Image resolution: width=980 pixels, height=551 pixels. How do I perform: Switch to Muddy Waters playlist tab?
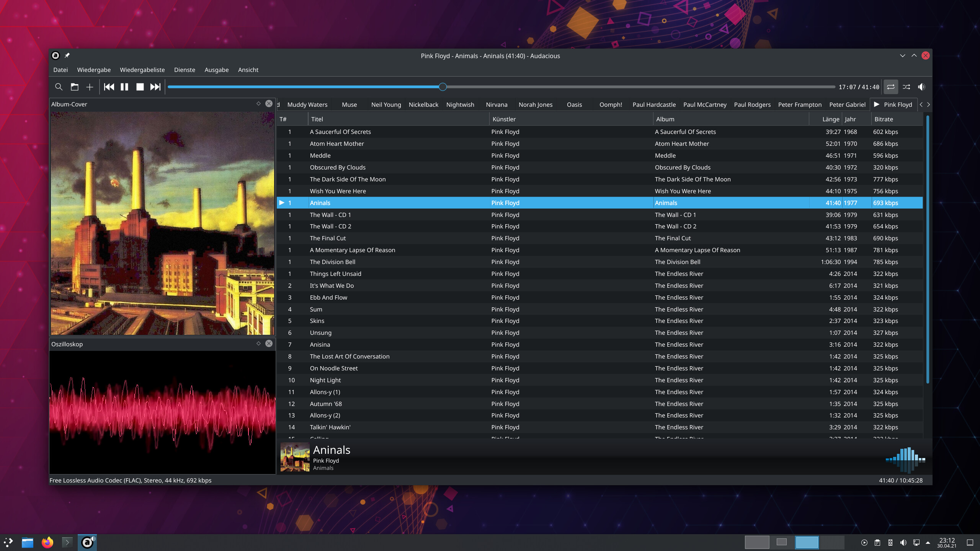307,104
